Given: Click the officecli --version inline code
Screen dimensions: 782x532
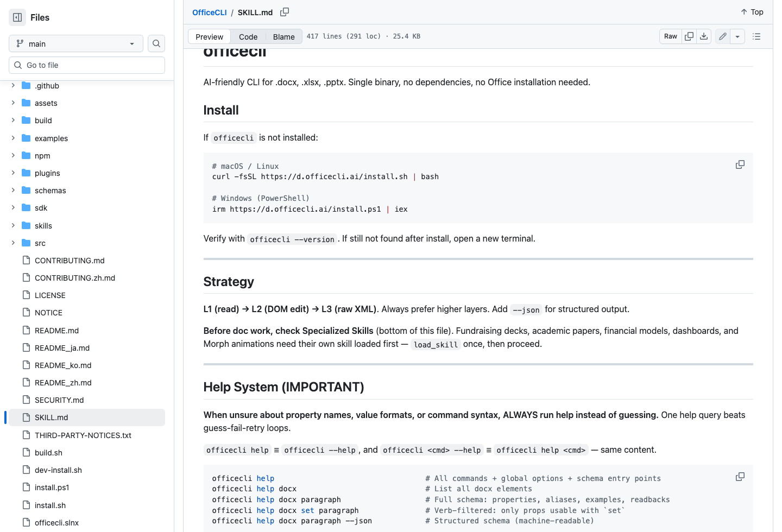Looking at the screenshot, I should 292,239.
